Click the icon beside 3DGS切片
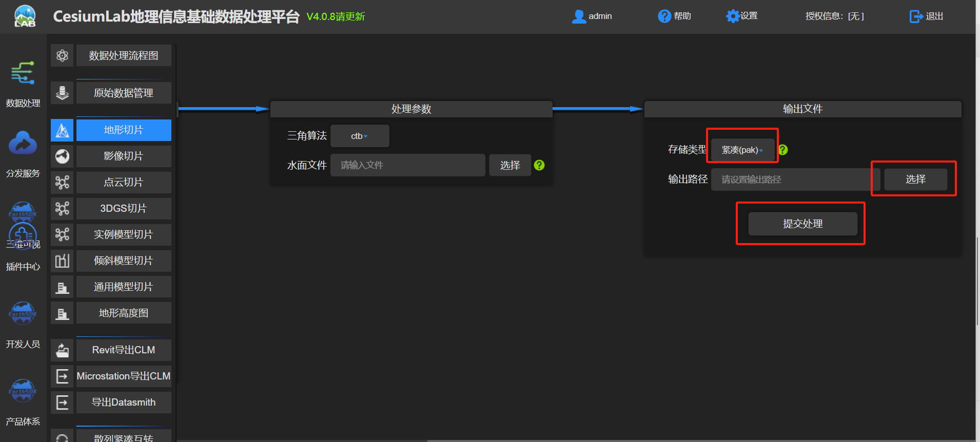This screenshot has height=442, width=980. pos(62,209)
